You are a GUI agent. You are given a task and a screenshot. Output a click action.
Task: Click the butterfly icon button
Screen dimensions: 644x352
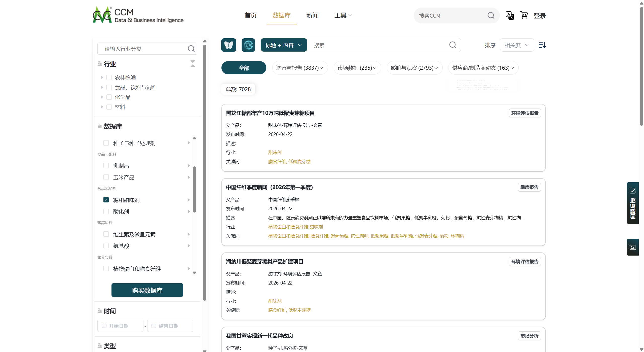[x=229, y=45]
